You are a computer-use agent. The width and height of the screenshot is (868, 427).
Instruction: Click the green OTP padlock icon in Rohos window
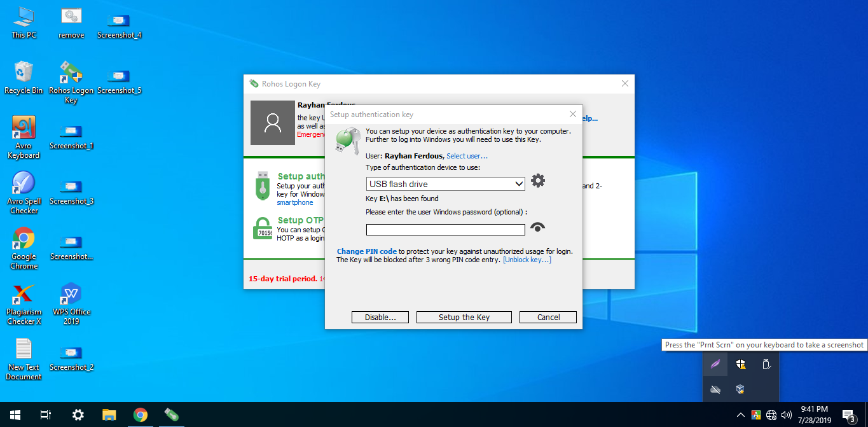pyautogui.click(x=263, y=228)
